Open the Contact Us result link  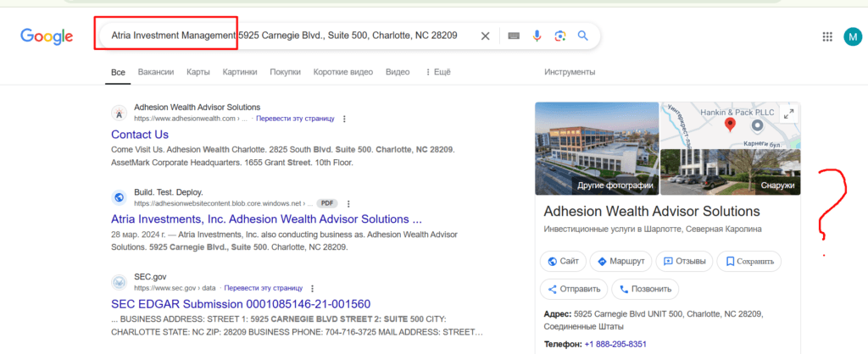point(140,135)
